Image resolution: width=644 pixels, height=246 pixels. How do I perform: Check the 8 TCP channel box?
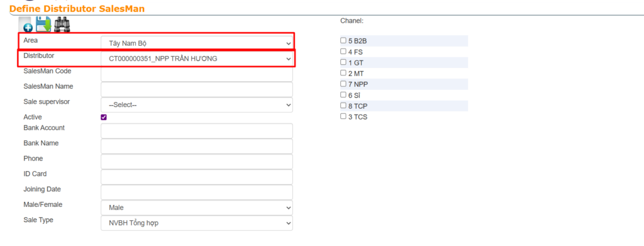pos(343,106)
